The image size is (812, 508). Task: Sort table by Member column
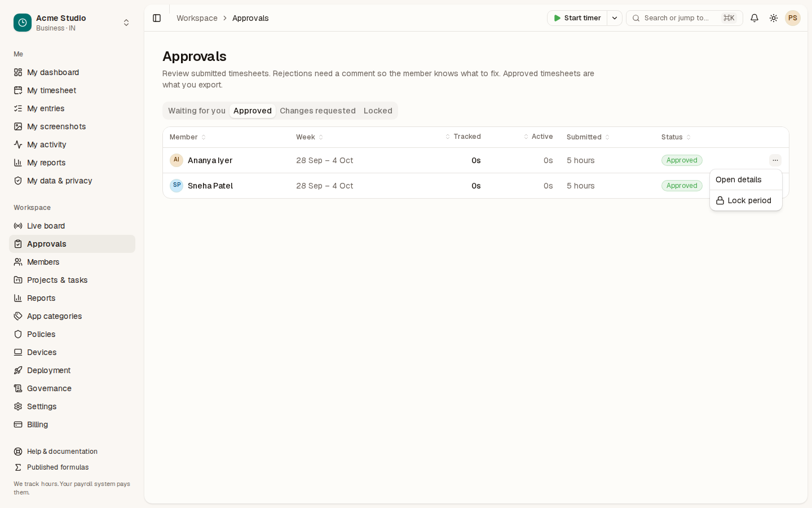point(188,137)
